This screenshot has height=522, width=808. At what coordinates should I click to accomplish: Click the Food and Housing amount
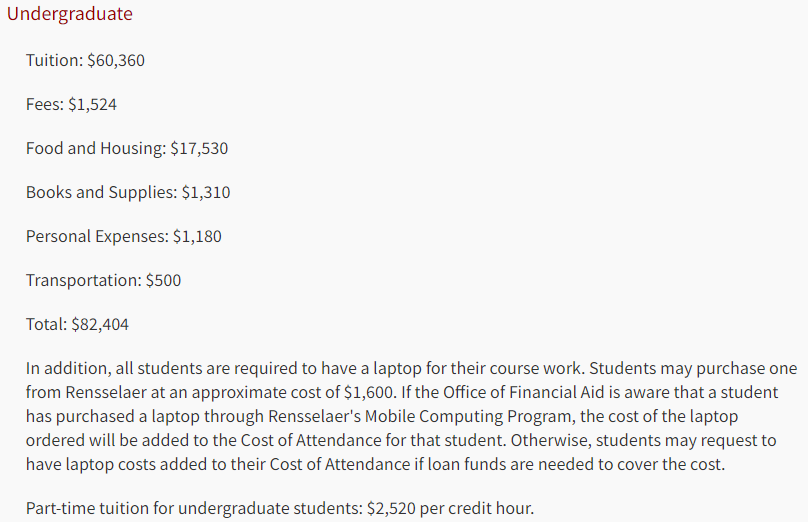tap(199, 148)
